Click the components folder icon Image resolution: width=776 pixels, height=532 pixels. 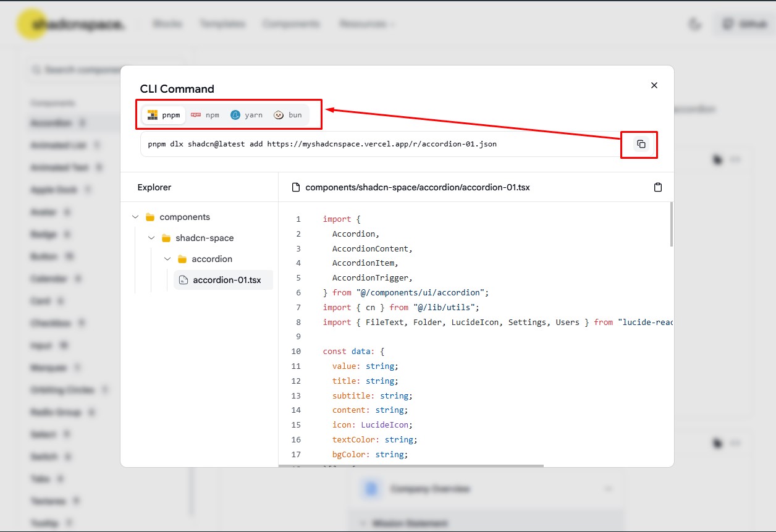(150, 217)
